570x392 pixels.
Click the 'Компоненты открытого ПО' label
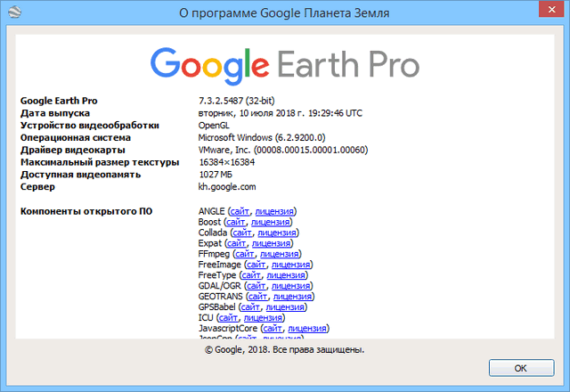(86, 211)
